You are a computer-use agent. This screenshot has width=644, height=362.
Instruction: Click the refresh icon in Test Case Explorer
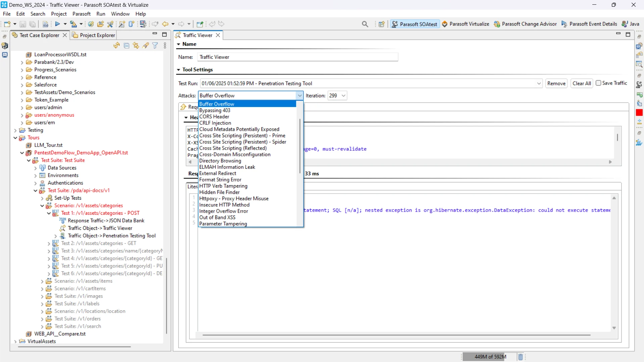coord(116,46)
